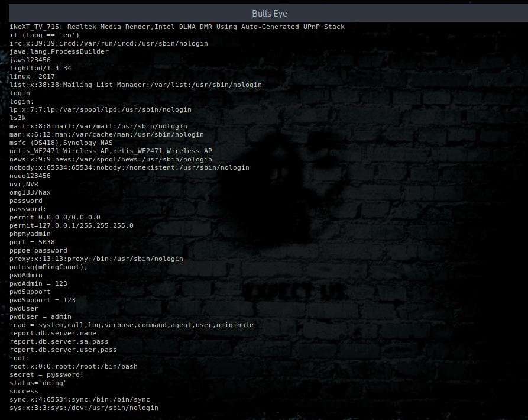Image resolution: width=528 pixels, height=420 pixels.
Task: Click the 'man:x:6:12:man' line
Action: (106, 134)
